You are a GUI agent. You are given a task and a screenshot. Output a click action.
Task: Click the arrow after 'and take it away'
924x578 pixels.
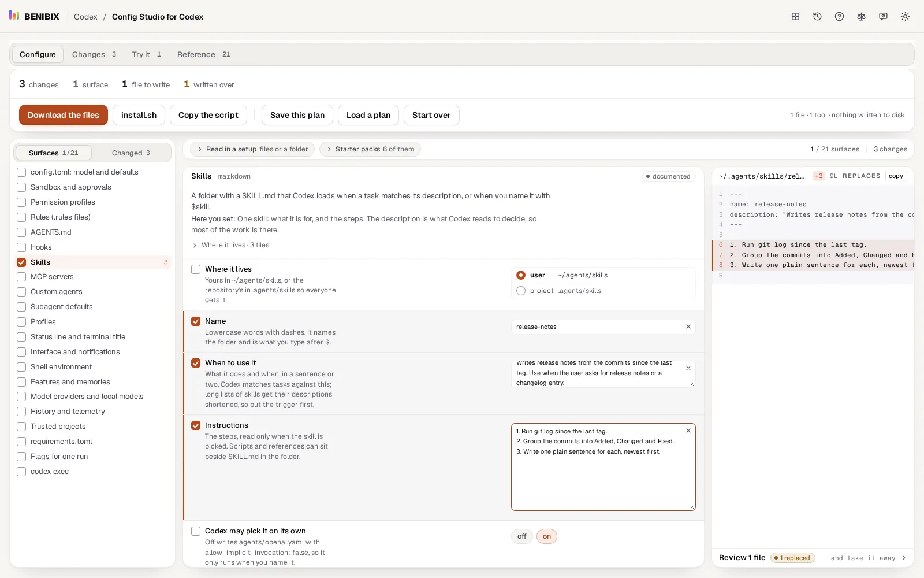tap(904, 558)
